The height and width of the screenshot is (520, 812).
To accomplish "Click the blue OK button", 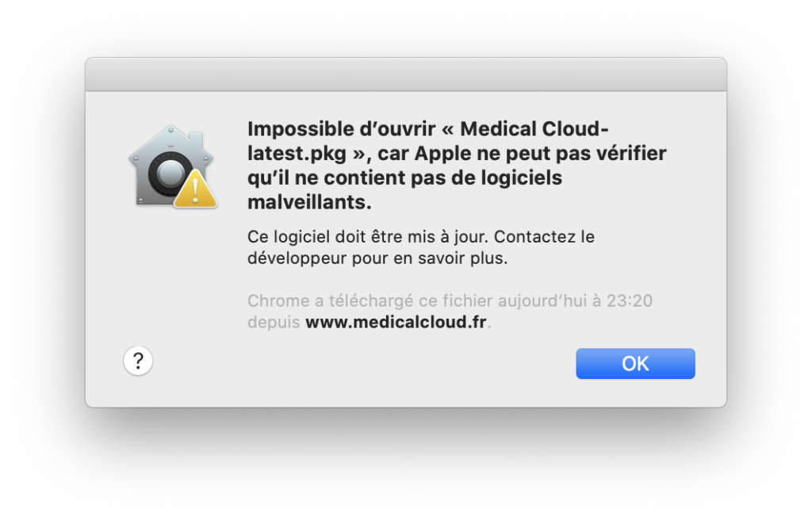I will coord(635,364).
